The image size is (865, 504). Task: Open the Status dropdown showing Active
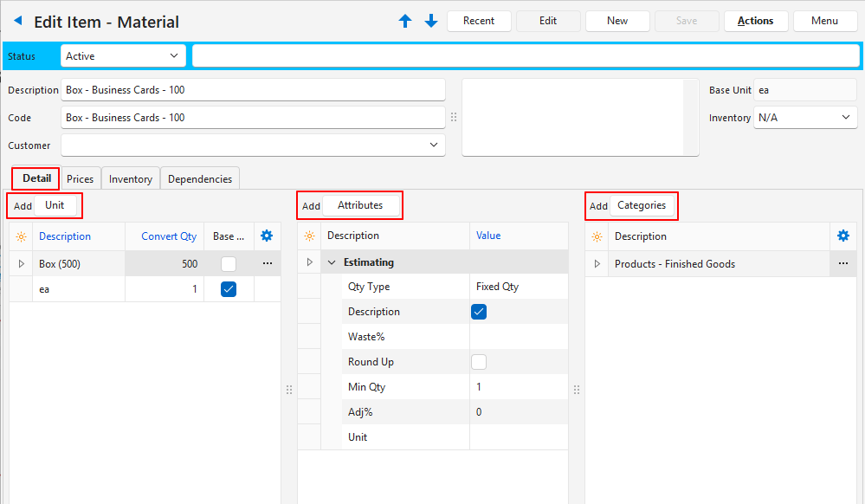click(123, 56)
